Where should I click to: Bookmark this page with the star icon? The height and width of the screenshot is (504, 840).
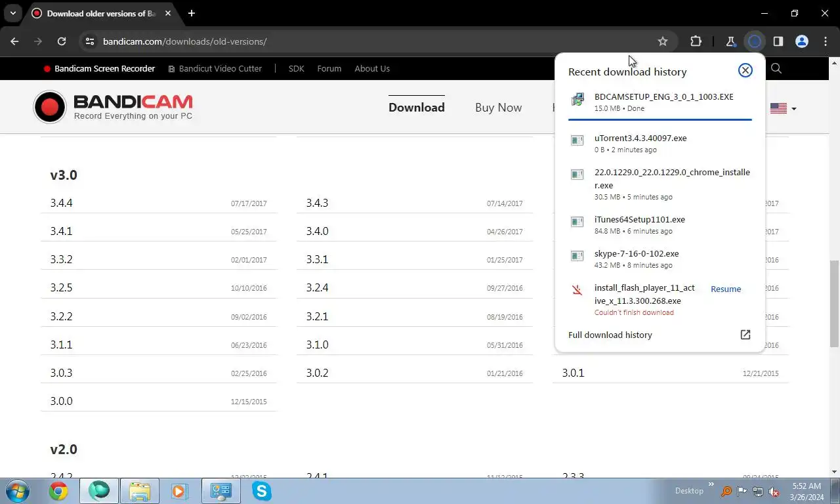(663, 41)
